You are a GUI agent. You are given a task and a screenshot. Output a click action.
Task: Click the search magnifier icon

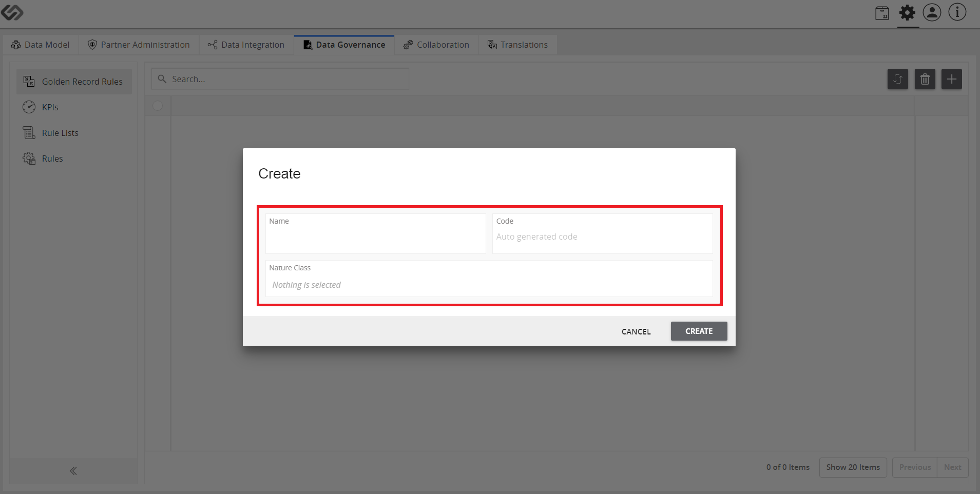point(162,79)
